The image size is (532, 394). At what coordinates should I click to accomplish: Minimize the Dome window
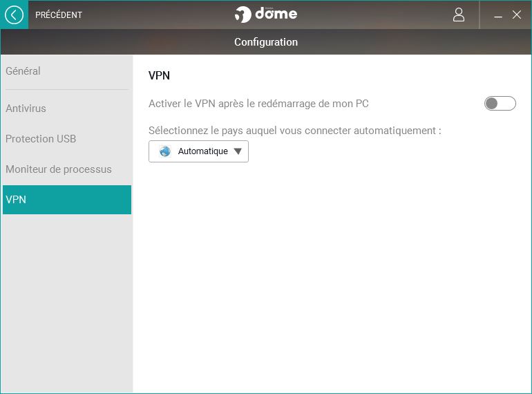click(x=497, y=15)
